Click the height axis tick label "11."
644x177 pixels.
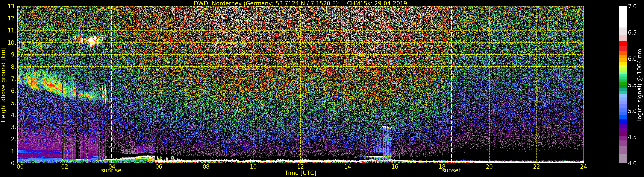pos(12,31)
